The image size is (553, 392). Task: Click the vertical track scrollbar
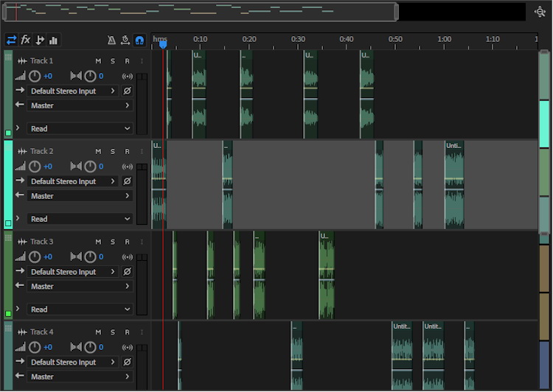[x=544, y=142]
